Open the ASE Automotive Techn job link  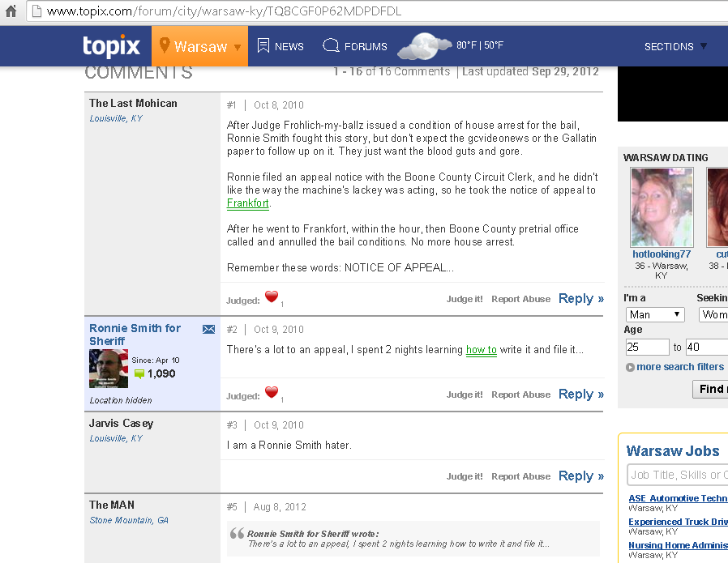(678, 498)
